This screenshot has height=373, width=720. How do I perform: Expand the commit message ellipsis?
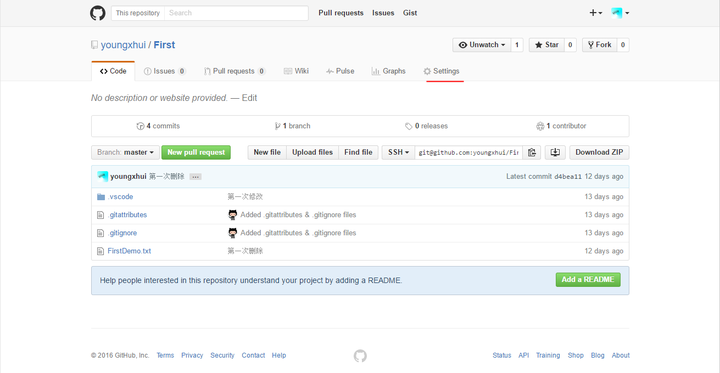click(196, 177)
